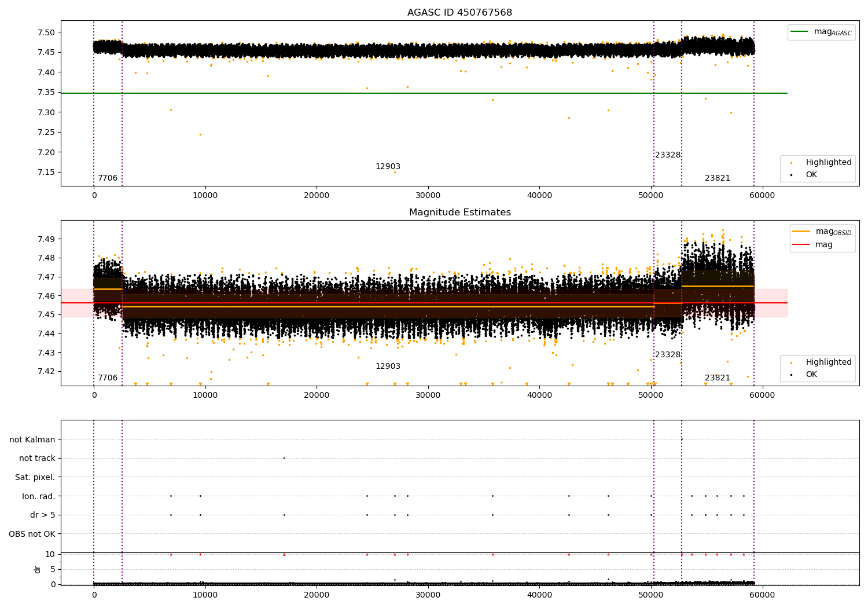
Task: Click the red line swatch beside "mag" legend entry
Action: 801,245
